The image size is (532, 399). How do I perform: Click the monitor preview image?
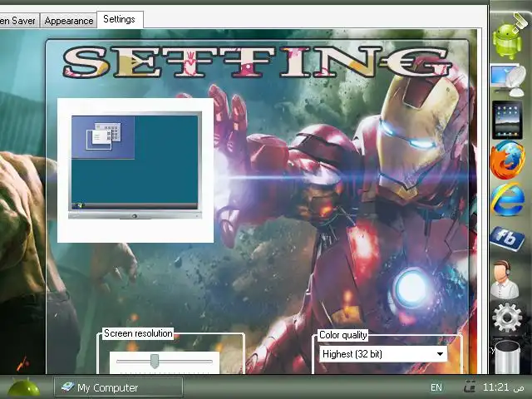[135, 166]
